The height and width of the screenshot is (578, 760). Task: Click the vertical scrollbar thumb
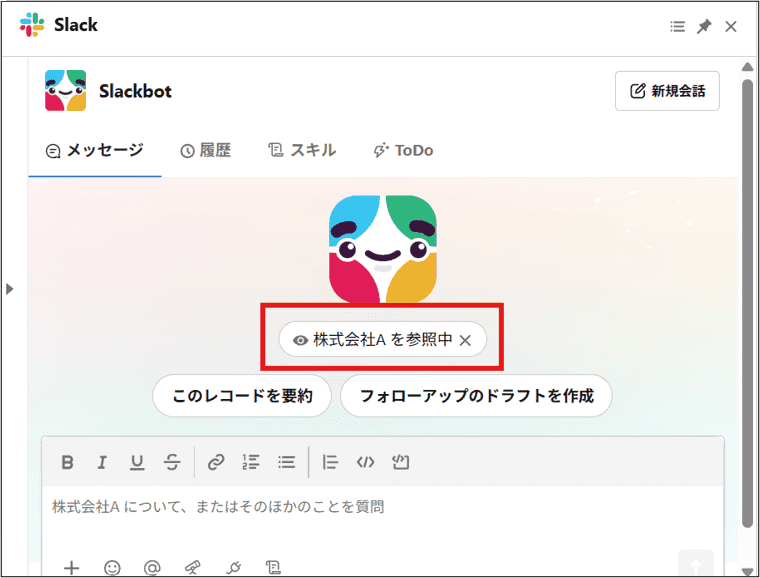pos(748,303)
